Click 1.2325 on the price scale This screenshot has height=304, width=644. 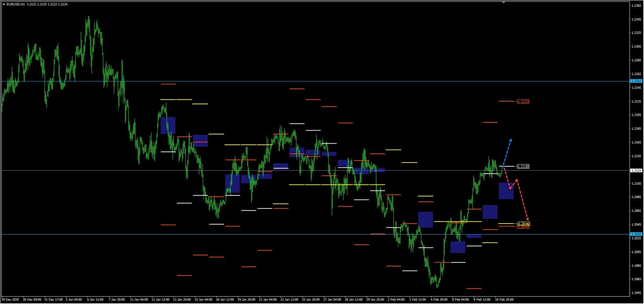click(x=636, y=33)
